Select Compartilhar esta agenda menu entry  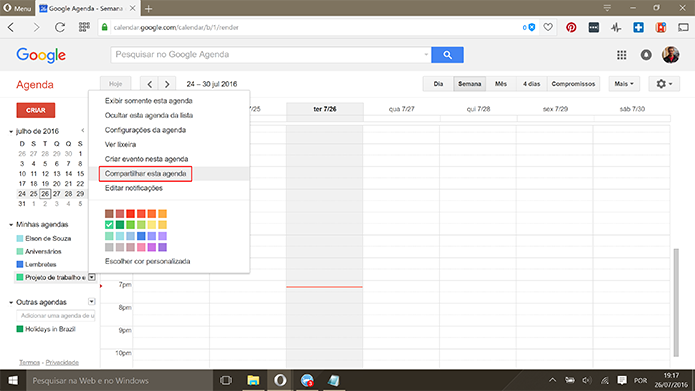(145, 174)
